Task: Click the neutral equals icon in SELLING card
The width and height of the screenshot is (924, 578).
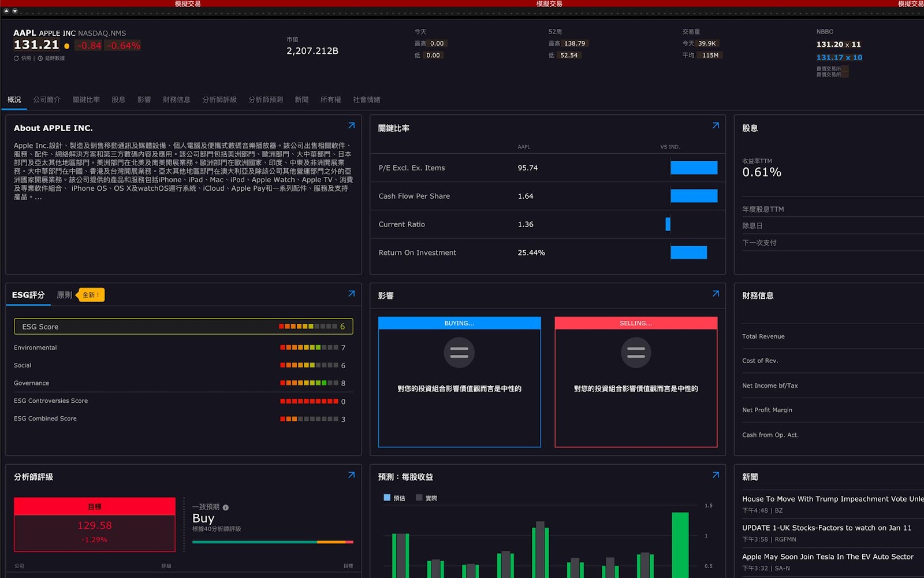Action: (x=636, y=353)
